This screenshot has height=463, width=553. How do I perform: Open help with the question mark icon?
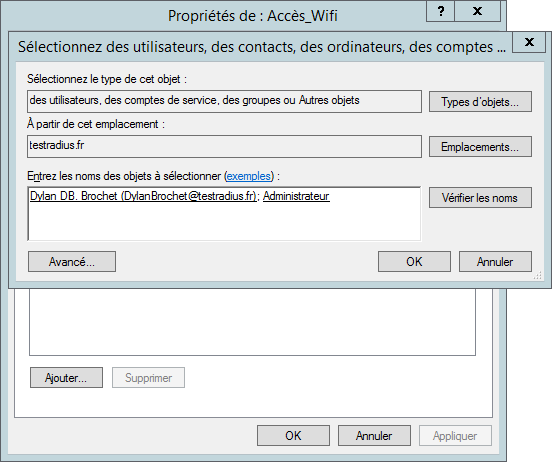[440, 12]
